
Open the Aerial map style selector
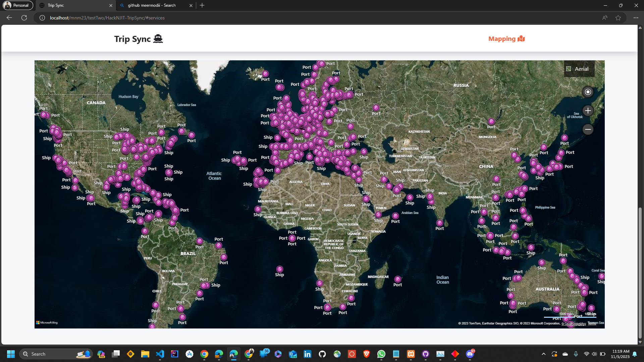click(579, 69)
